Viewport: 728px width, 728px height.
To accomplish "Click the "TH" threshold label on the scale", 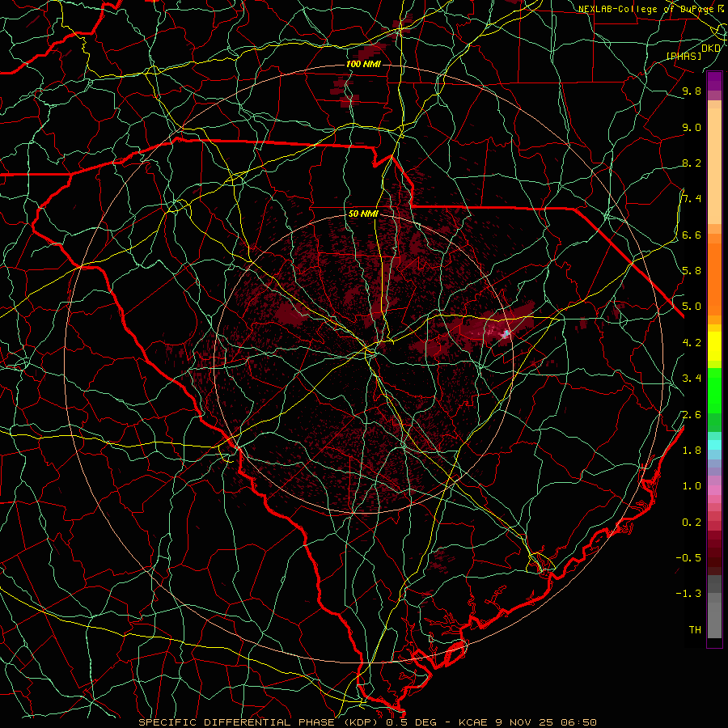I will (695, 629).
